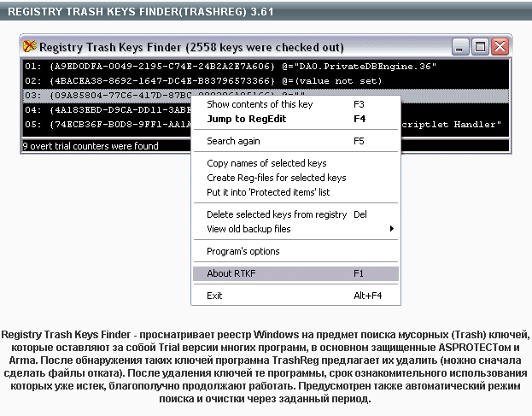Select 'Create Reg-files for selected keys'
This screenshot has height=416, width=532.
click(x=295, y=178)
